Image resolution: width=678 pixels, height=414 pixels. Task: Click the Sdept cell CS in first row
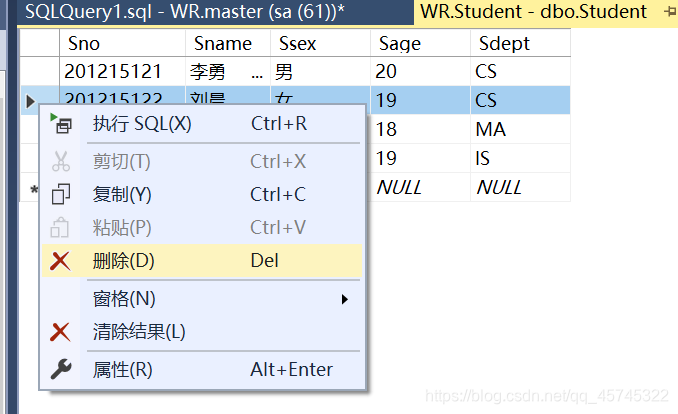pos(521,71)
